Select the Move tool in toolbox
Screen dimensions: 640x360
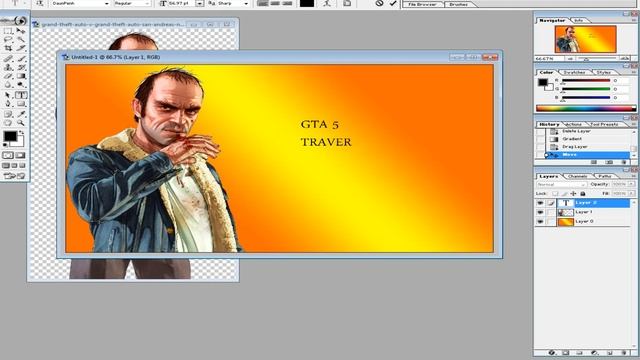pyautogui.click(x=21, y=31)
